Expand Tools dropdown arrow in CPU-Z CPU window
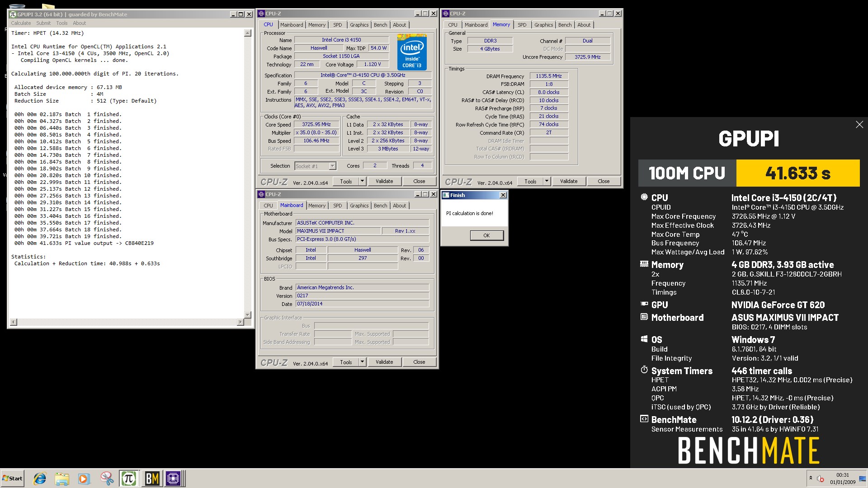Image resolution: width=868 pixels, height=488 pixels. coord(362,181)
